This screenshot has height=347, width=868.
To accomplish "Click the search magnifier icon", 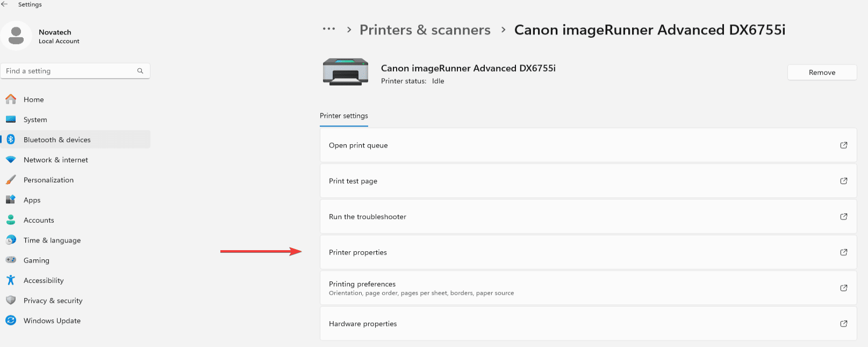I will (140, 71).
